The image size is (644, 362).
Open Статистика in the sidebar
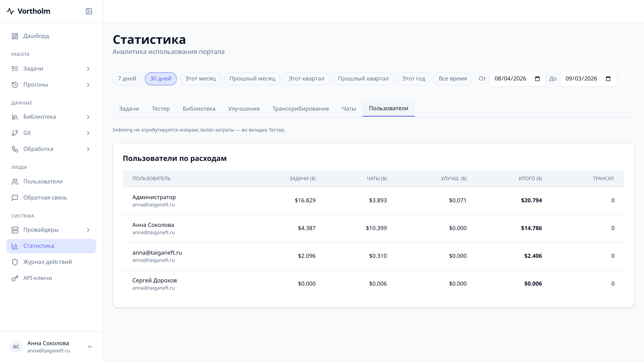(x=51, y=246)
